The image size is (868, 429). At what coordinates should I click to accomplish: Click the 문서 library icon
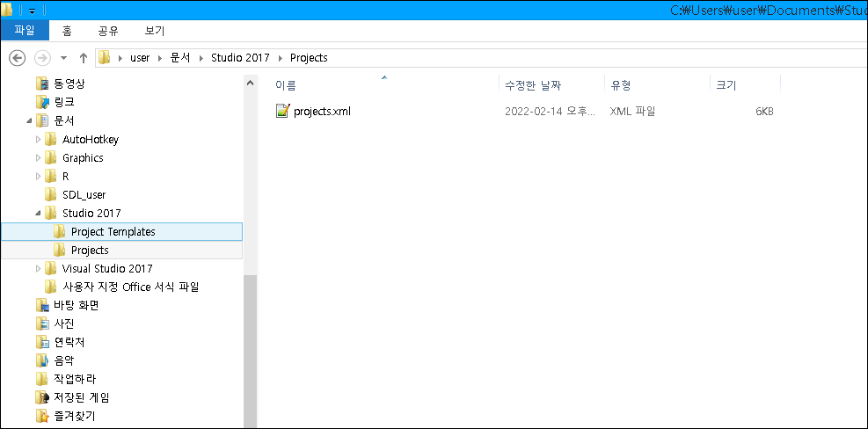tap(42, 120)
